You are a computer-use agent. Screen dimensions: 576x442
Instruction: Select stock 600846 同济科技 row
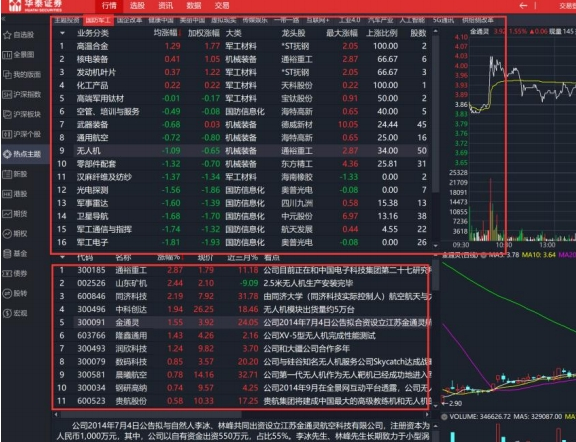tap(242, 296)
